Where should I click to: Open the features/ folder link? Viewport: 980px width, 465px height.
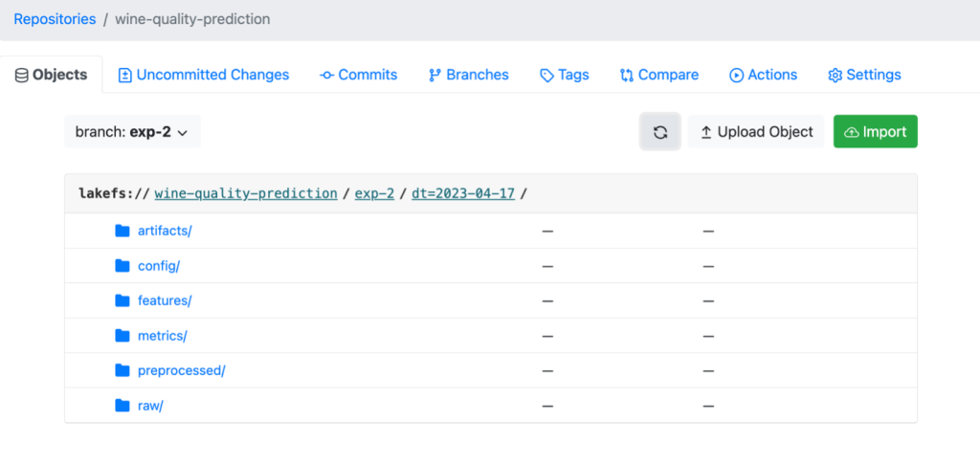click(x=165, y=300)
